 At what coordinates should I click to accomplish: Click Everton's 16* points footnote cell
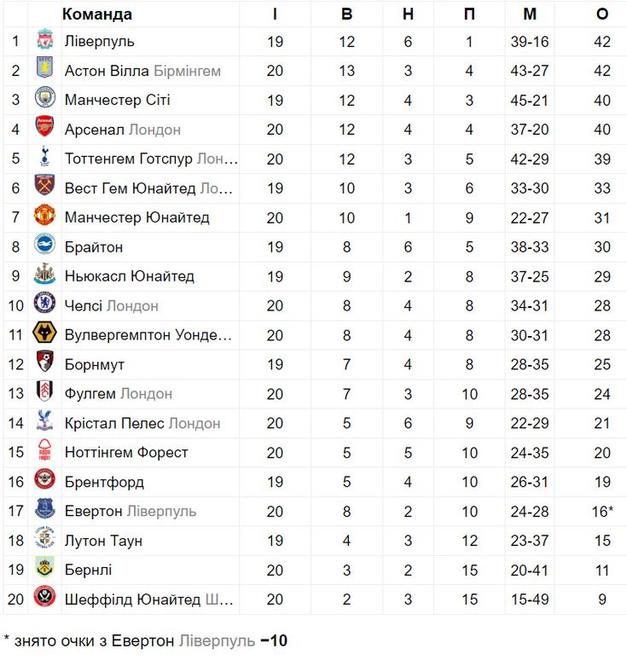[602, 512]
